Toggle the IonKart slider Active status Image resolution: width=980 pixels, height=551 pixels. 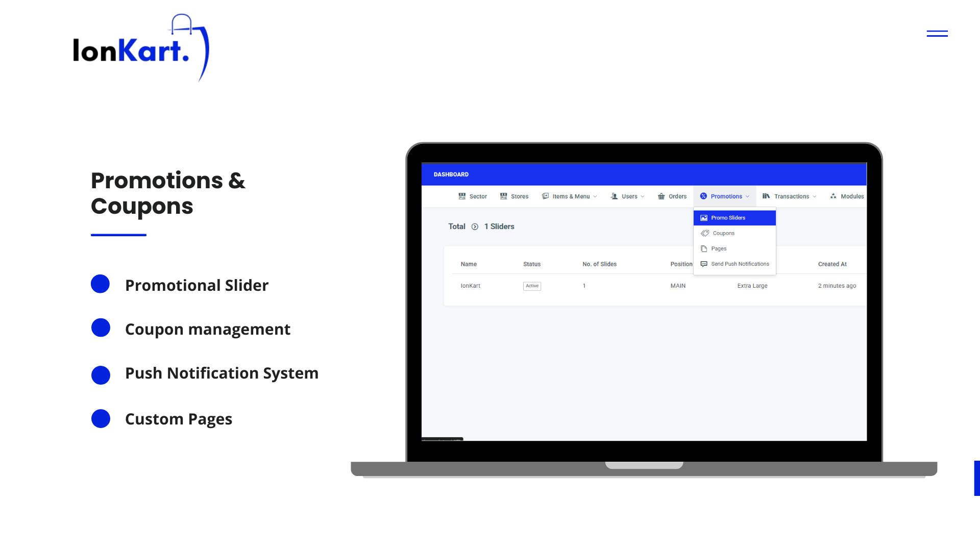point(532,285)
